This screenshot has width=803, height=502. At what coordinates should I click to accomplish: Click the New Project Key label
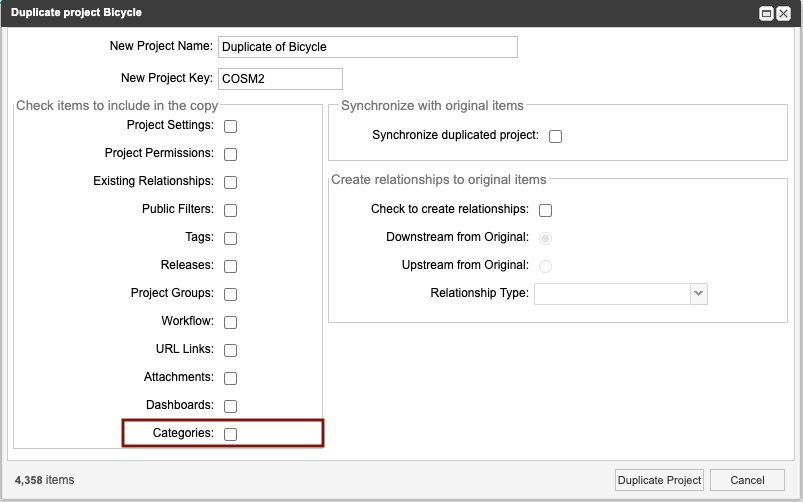coord(167,78)
